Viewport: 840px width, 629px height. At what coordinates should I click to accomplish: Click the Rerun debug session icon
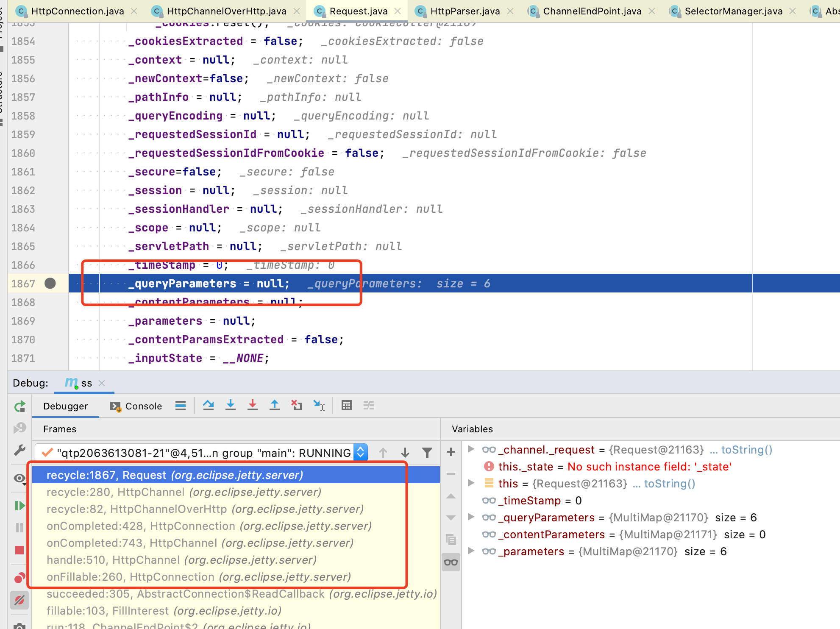(19, 407)
